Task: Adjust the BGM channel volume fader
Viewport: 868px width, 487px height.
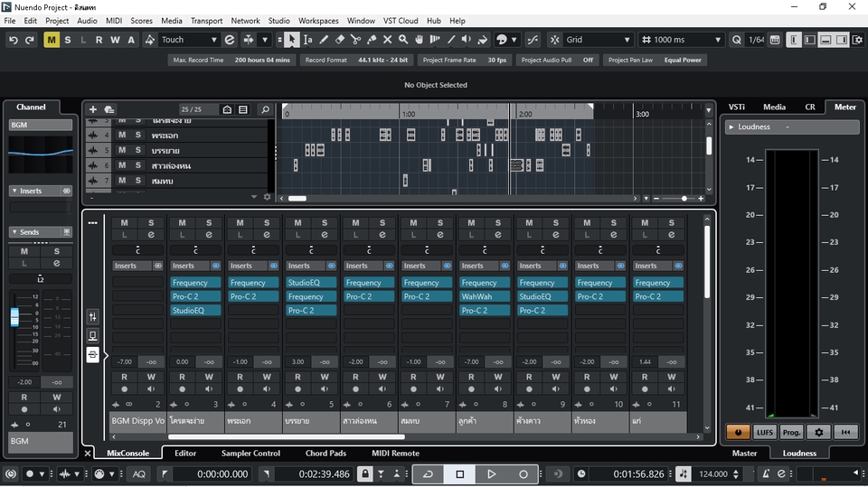Action: pyautogui.click(x=15, y=317)
